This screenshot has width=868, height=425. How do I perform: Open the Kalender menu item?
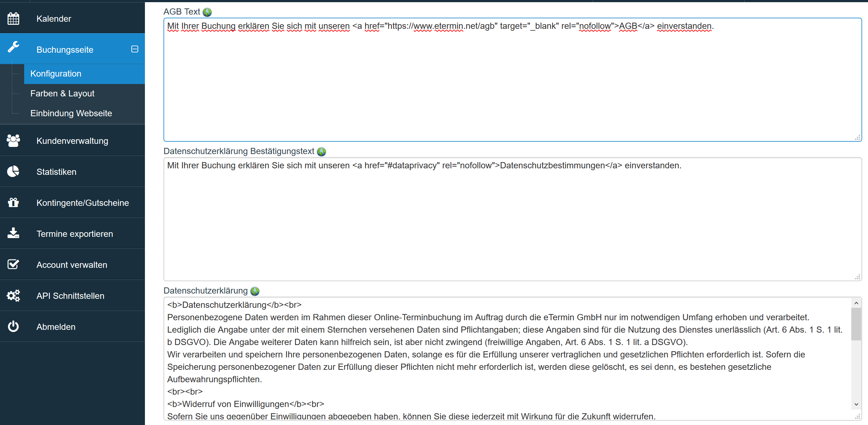coord(72,18)
